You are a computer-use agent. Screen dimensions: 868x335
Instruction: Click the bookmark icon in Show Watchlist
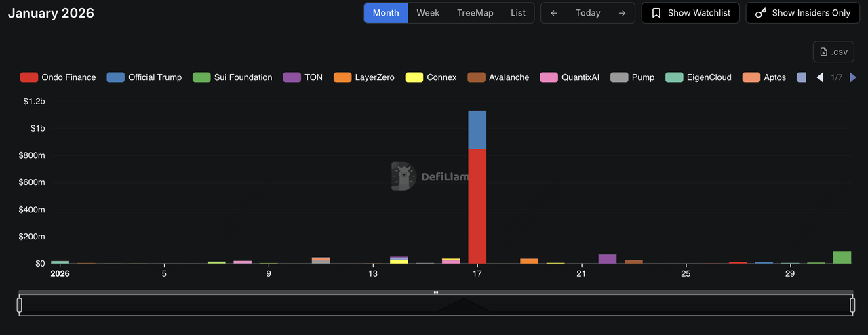656,13
